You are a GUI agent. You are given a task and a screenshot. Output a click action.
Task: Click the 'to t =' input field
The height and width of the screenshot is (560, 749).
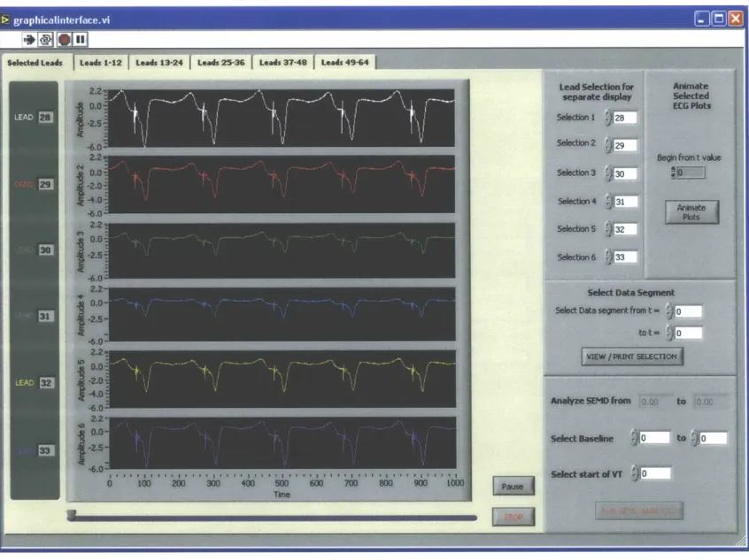688,333
